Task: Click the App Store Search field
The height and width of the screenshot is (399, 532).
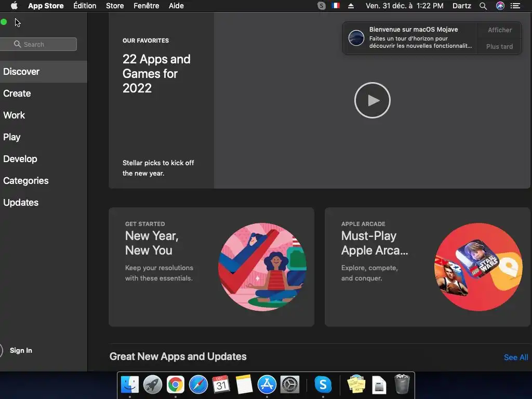Action: click(x=38, y=44)
